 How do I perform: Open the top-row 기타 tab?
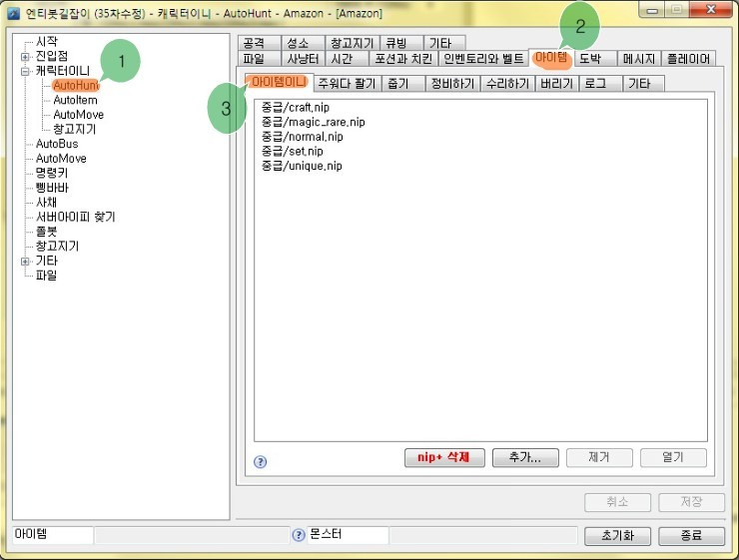[445, 43]
